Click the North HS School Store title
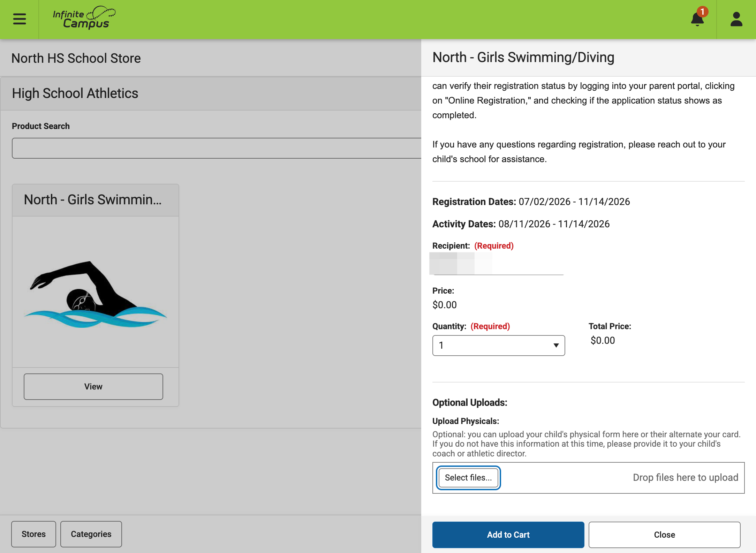The height and width of the screenshot is (553, 756). pos(76,58)
